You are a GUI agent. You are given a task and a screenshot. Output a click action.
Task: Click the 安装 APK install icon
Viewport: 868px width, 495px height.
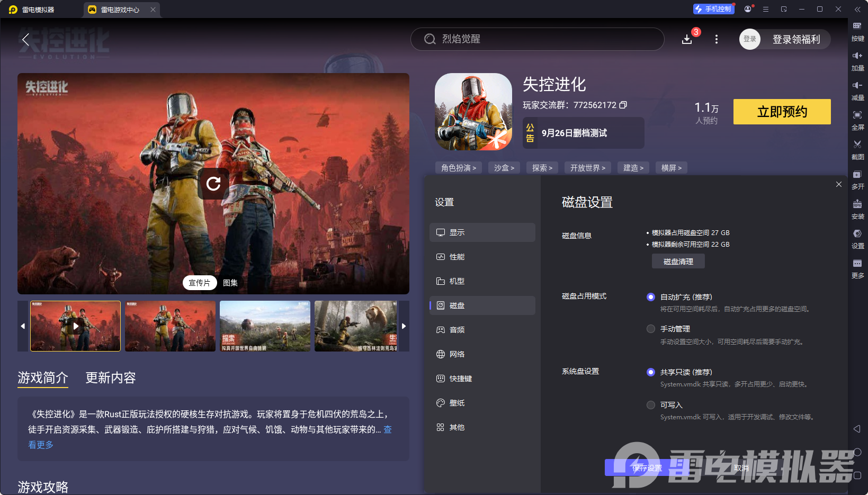(858, 210)
